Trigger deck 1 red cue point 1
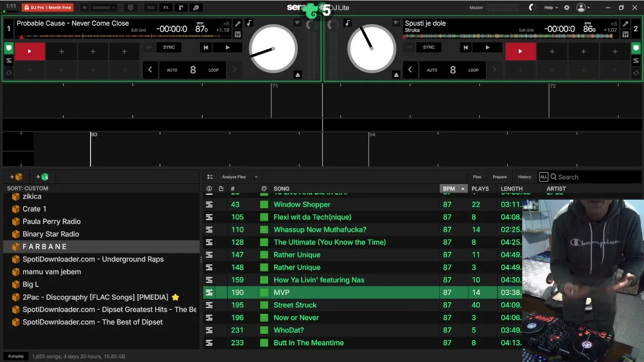Image resolution: width=644 pixels, height=362 pixels. pos(30,51)
